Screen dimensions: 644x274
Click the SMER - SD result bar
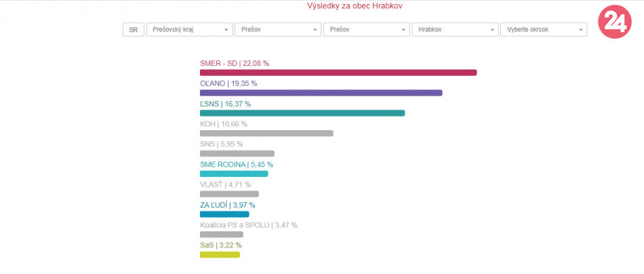pyautogui.click(x=338, y=73)
